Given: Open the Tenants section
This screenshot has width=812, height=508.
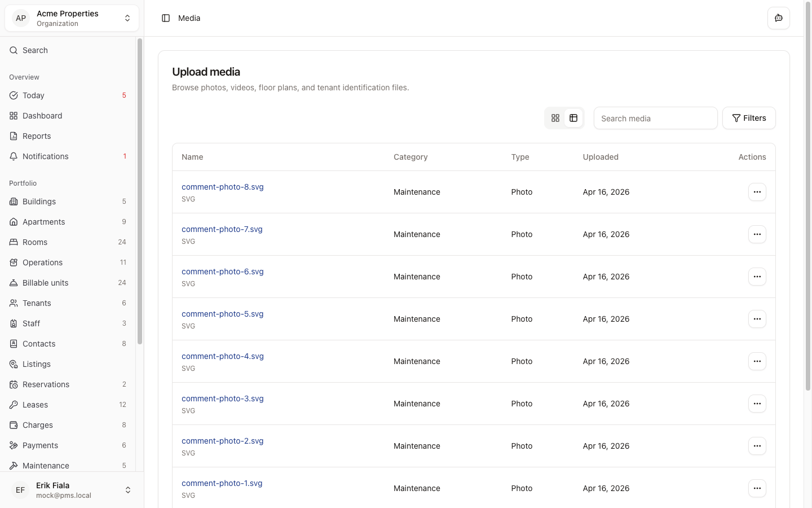Looking at the screenshot, I should (x=37, y=303).
